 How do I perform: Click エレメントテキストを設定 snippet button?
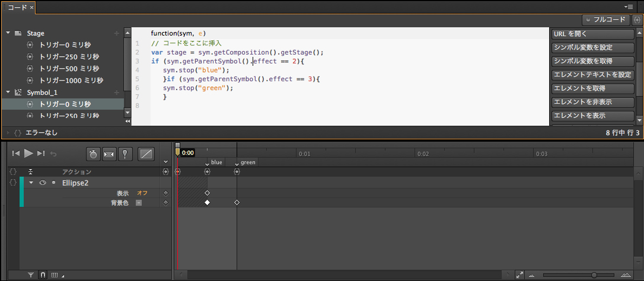(592, 75)
